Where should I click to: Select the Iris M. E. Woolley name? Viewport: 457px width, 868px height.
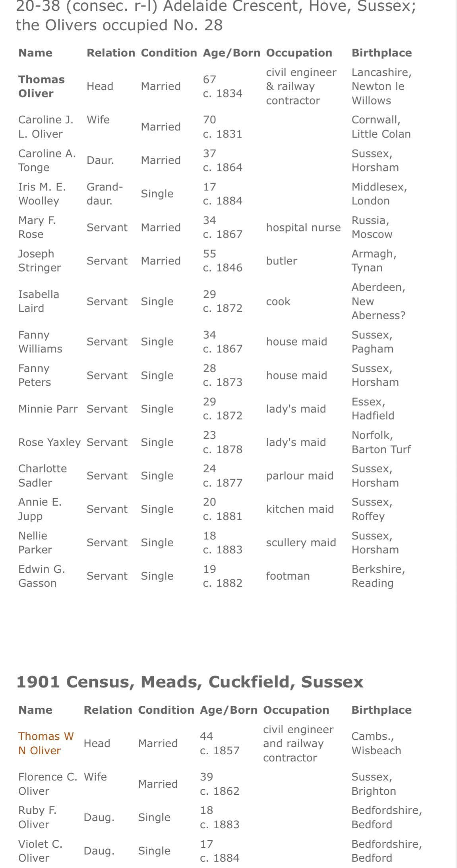(x=42, y=194)
